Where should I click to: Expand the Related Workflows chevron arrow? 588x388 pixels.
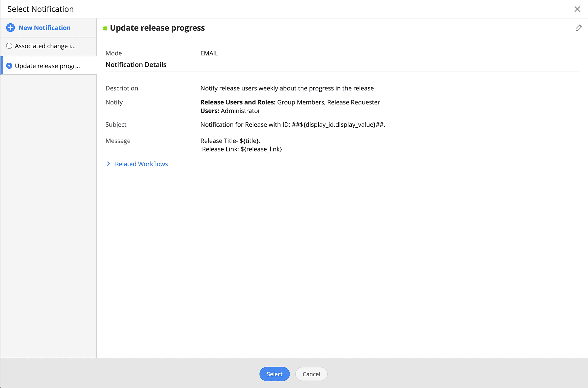coord(108,164)
